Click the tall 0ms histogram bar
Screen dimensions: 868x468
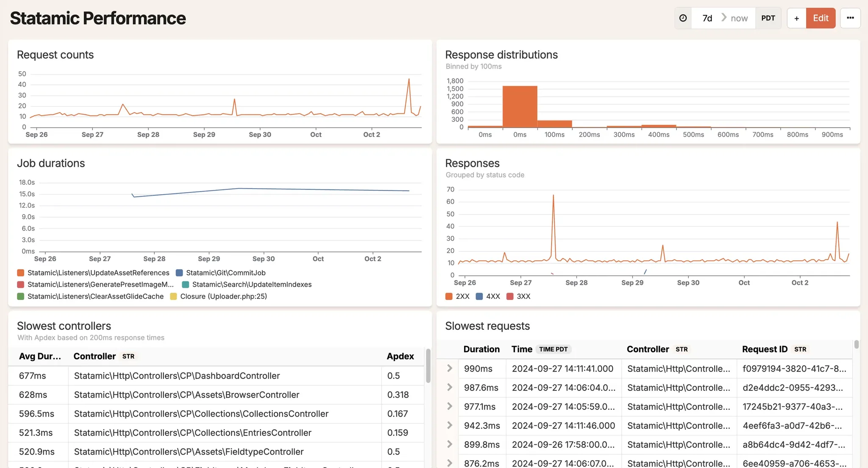coord(520,106)
